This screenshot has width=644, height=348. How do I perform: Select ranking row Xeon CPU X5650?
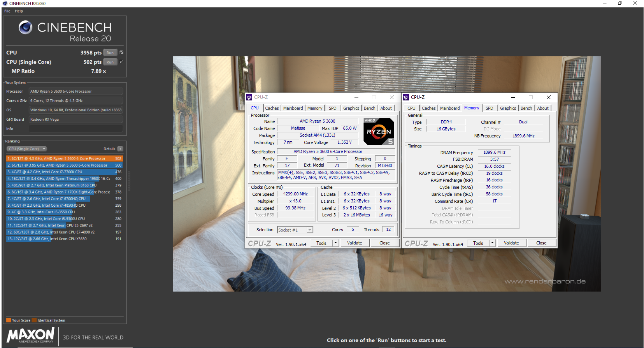(65, 239)
